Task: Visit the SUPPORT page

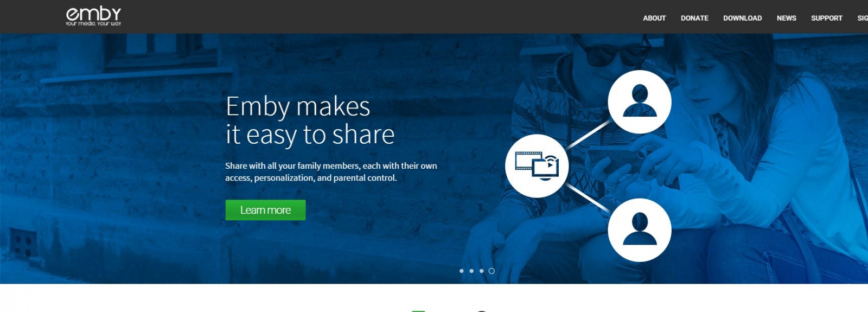Action: pos(826,18)
